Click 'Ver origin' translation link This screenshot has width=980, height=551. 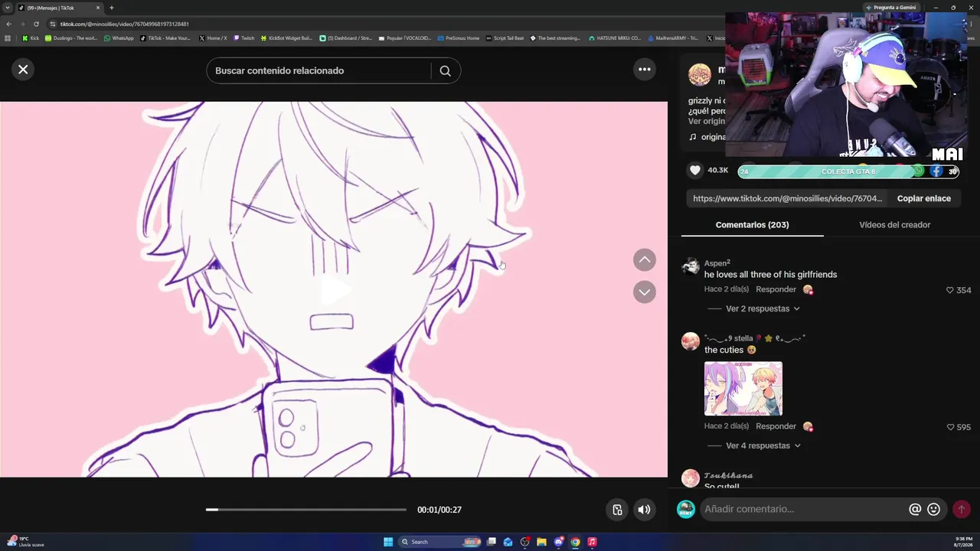[707, 121]
